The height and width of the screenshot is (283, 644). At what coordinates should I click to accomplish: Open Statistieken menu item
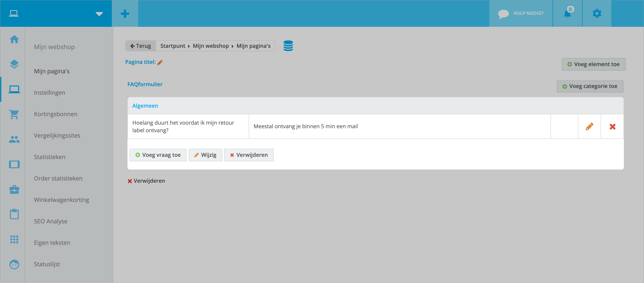click(49, 157)
